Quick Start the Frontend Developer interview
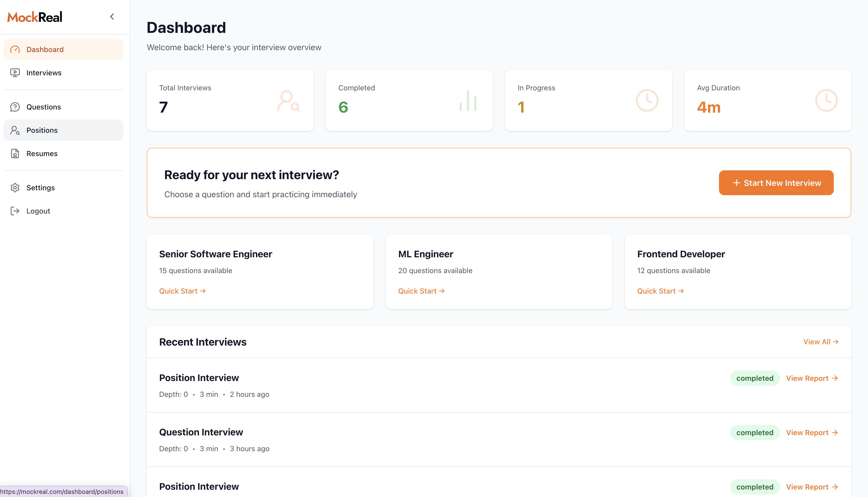 [x=660, y=291]
